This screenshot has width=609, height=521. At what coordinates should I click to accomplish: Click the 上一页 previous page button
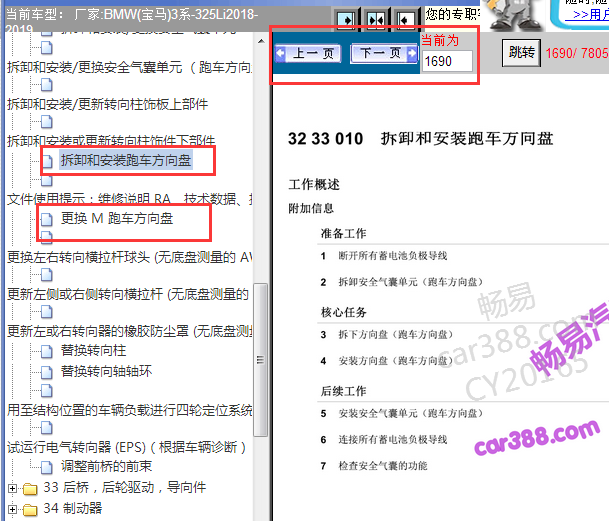(308, 53)
